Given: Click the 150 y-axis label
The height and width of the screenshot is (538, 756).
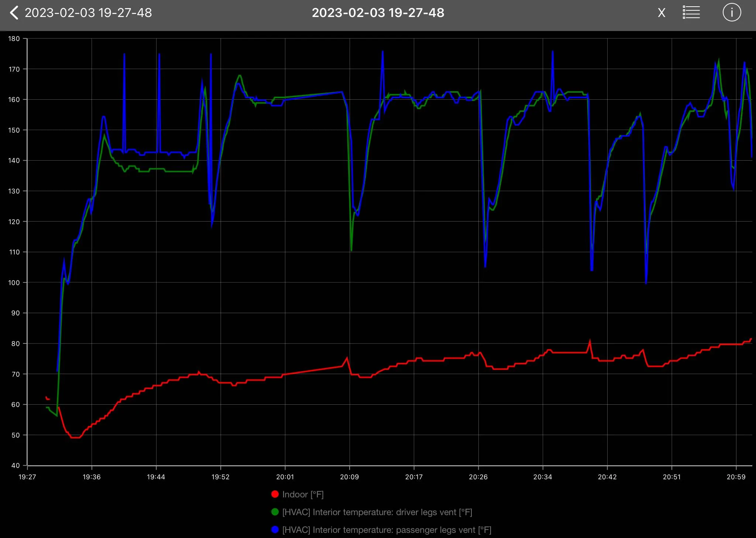Looking at the screenshot, I should tap(14, 130).
